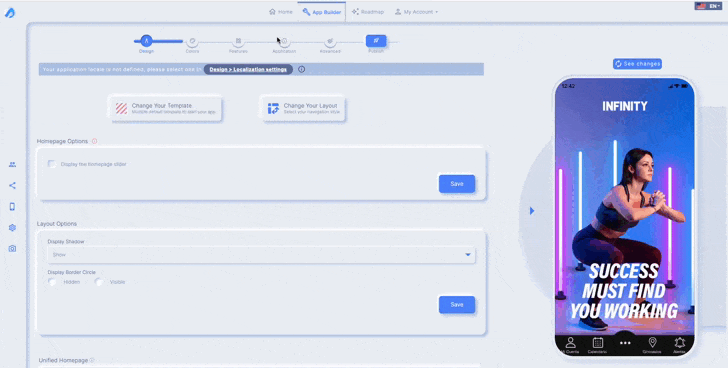Open the mobile phone icon in sidebar
728x368 pixels.
coord(13,207)
